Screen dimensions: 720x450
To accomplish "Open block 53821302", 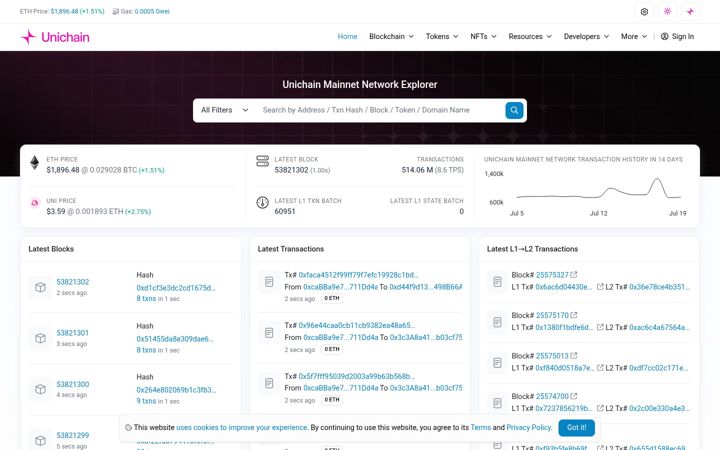I will click(73, 282).
